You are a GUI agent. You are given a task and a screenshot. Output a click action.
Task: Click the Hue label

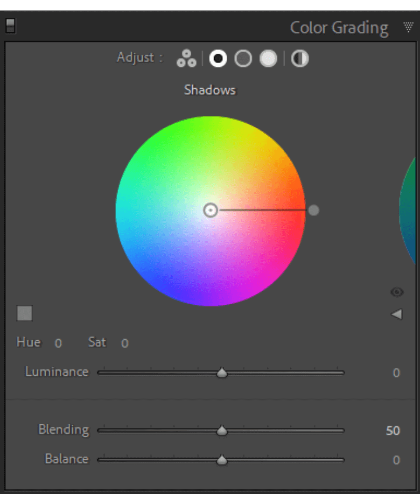point(28,343)
